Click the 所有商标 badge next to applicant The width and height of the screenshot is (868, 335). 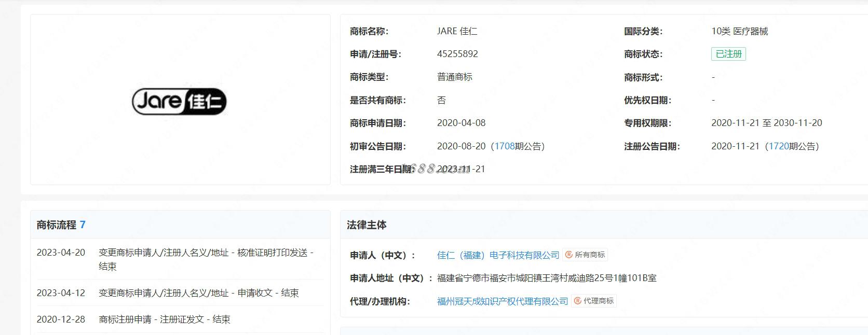[x=585, y=255]
